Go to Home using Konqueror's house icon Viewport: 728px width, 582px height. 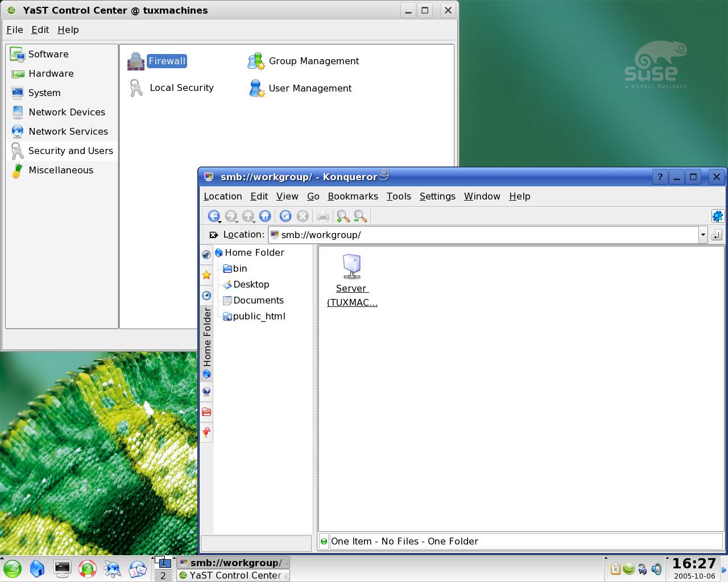pos(264,216)
